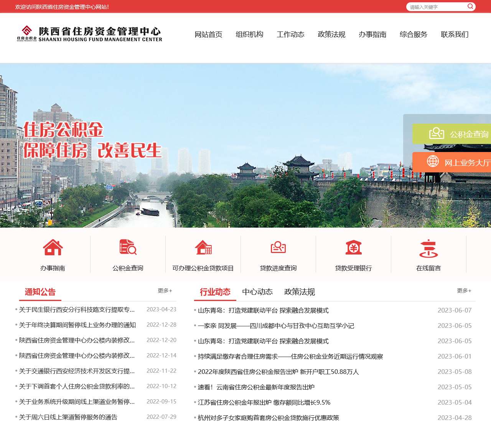Open article 持续满足缴存者合理住房需求
Image resolution: width=491 pixels, height=448 pixels.
click(290, 356)
